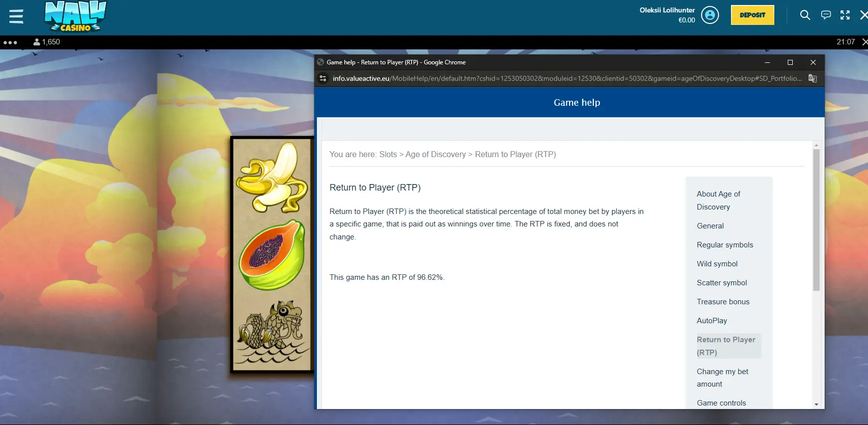Open the Treasure bonus help topic
Image resolution: width=868 pixels, height=425 pixels.
pyautogui.click(x=723, y=302)
